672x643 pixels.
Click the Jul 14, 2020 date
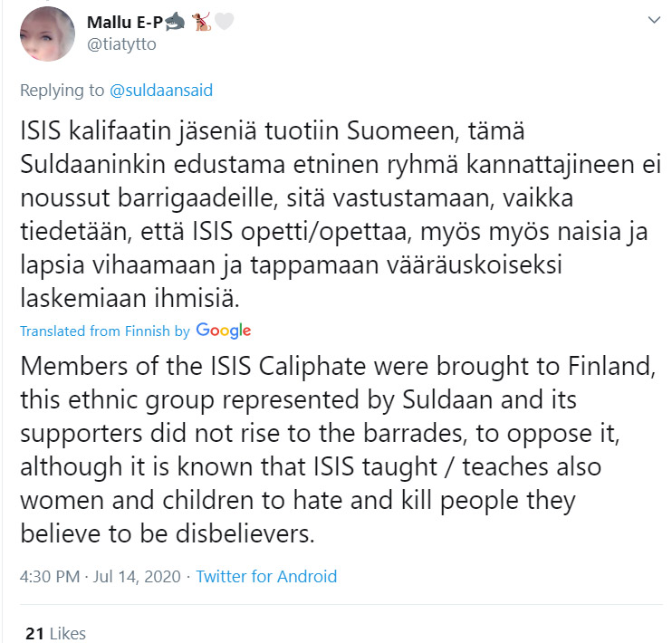point(137,577)
